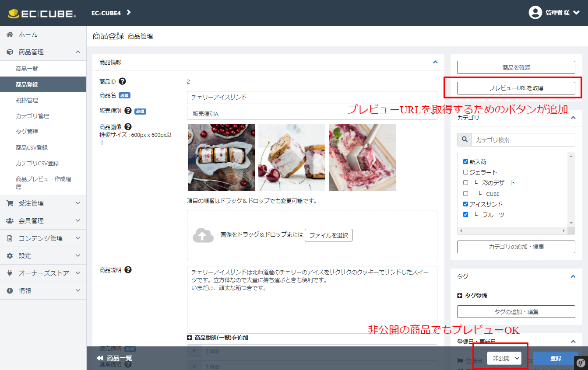Click the first cherry ice sandwich thumbnail
The height and width of the screenshot is (370, 588).
(222, 157)
